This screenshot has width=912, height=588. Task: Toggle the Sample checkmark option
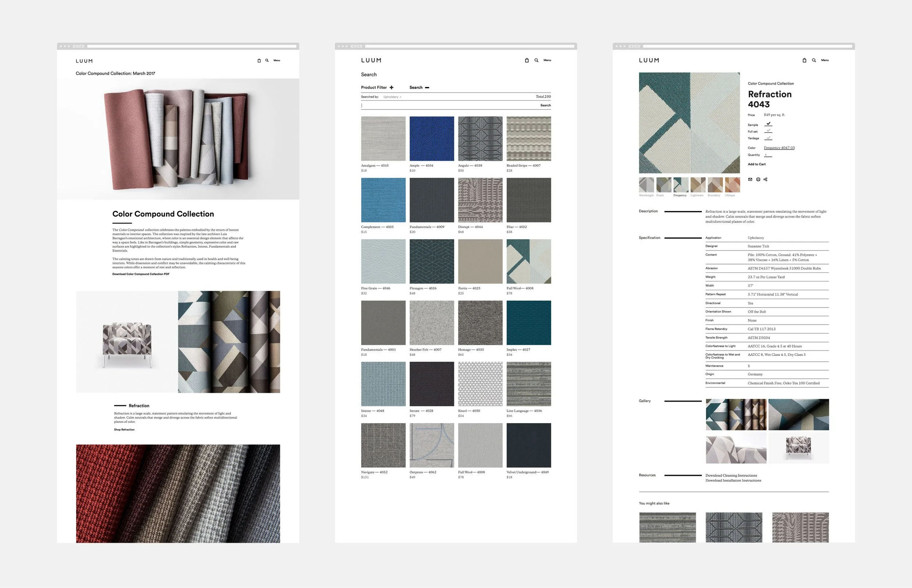pos(768,124)
